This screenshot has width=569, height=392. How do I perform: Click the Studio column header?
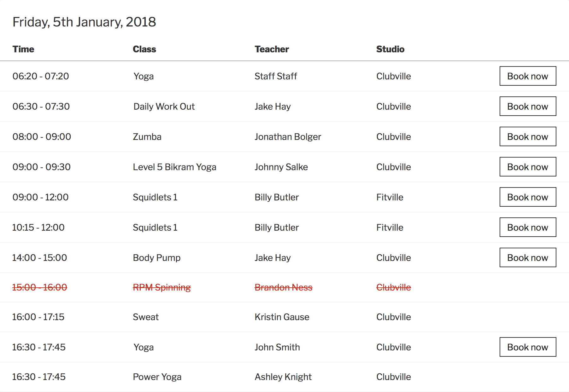click(390, 49)
